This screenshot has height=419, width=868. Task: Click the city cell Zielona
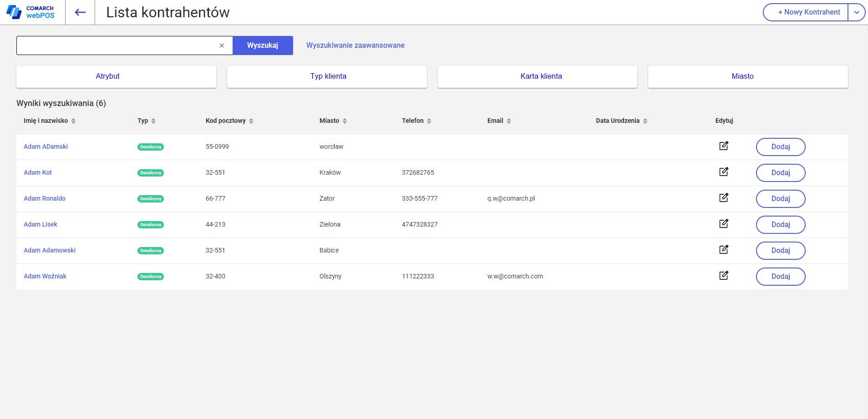point(330,224)
